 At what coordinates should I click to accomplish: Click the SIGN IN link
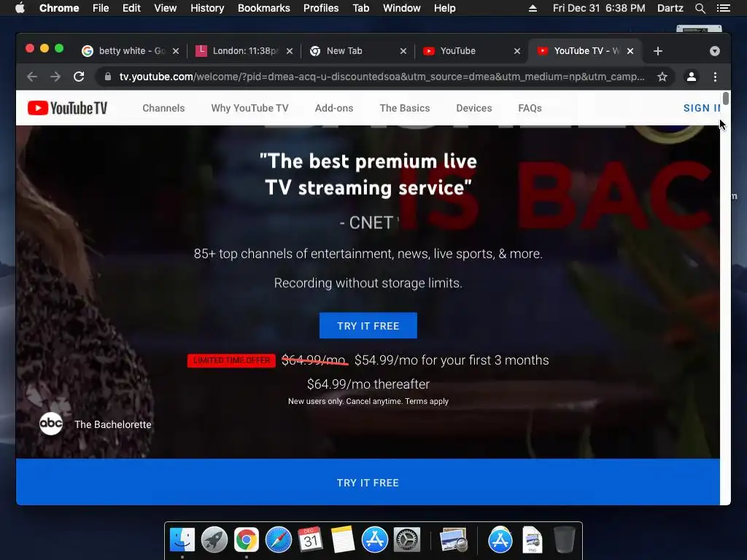pyautogui.click(x=701, y=108)
